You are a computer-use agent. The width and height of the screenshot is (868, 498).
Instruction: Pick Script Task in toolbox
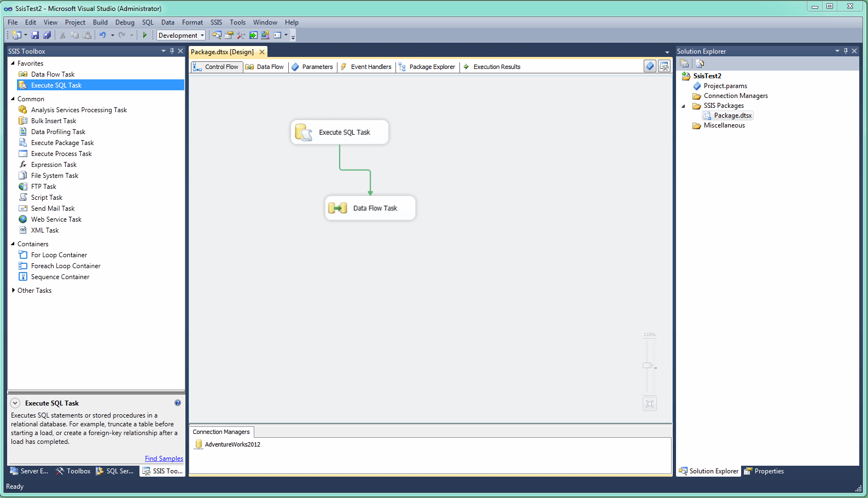tap(46, 198)
